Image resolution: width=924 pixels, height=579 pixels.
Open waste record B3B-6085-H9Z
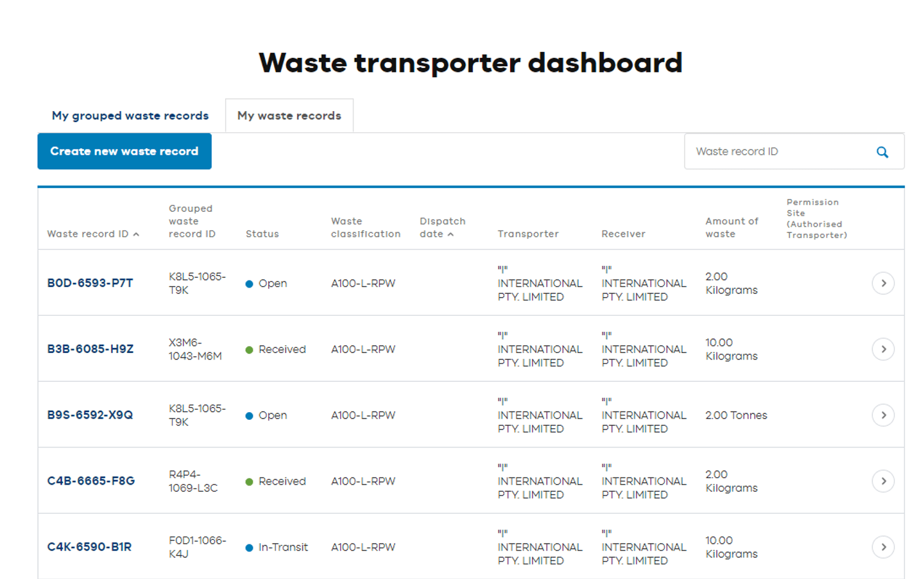pos(90,349)
